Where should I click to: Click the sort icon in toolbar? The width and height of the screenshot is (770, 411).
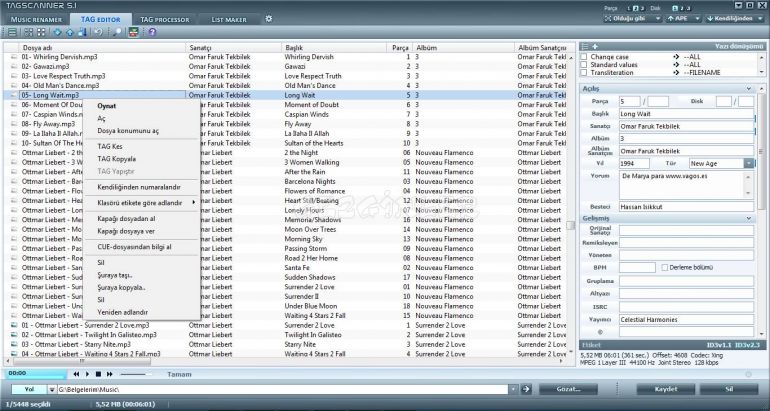82,32
